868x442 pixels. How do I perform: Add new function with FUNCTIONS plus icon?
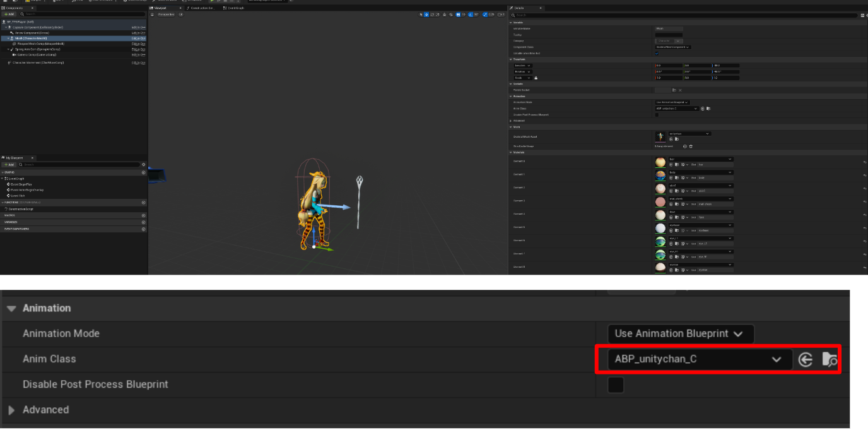coord(143,203)
